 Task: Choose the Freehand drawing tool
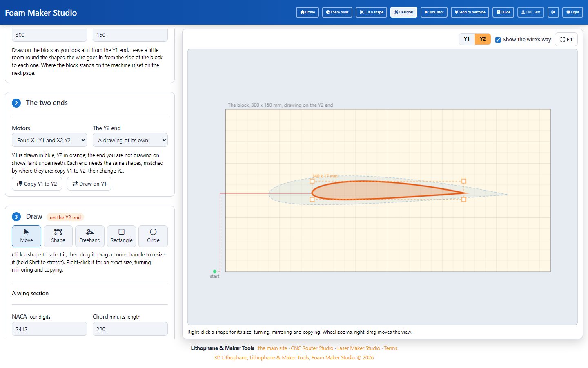click(x=90, y=236)
